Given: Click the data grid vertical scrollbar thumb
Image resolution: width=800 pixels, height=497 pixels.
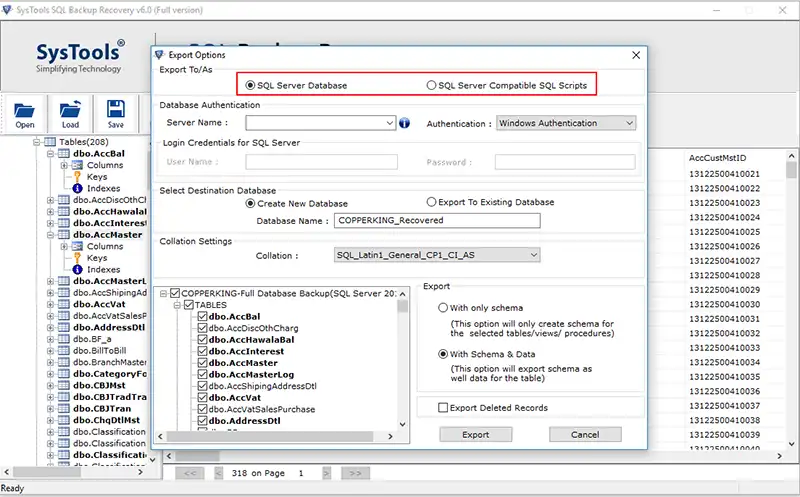Looking at the screenshot, I should click(x=791, y=170).
